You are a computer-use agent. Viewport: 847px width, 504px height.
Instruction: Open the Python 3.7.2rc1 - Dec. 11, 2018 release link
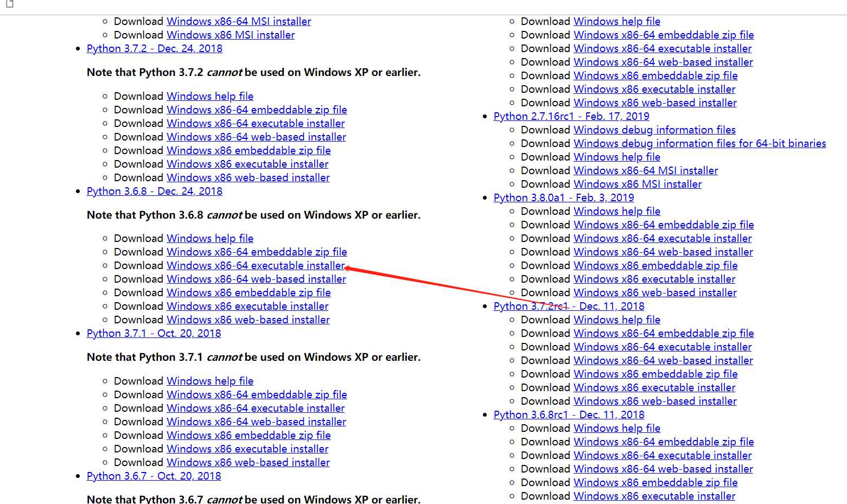(569, 306)
